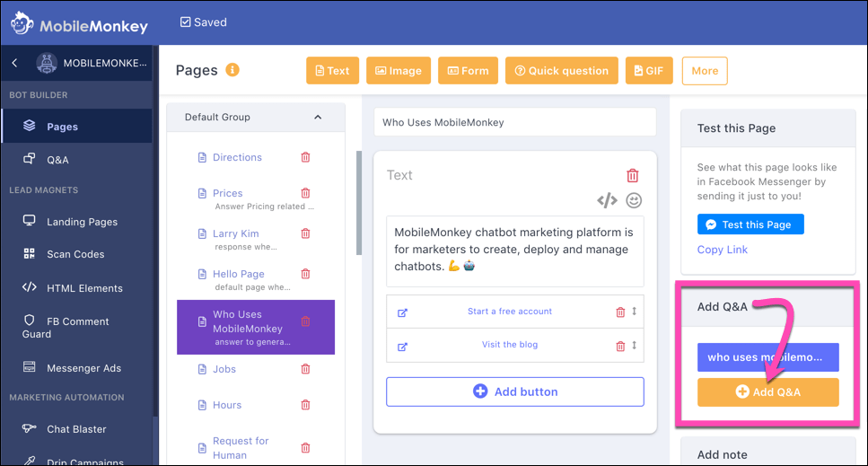Delete the Jobs page
868x466 pixels.
[305, 369]
